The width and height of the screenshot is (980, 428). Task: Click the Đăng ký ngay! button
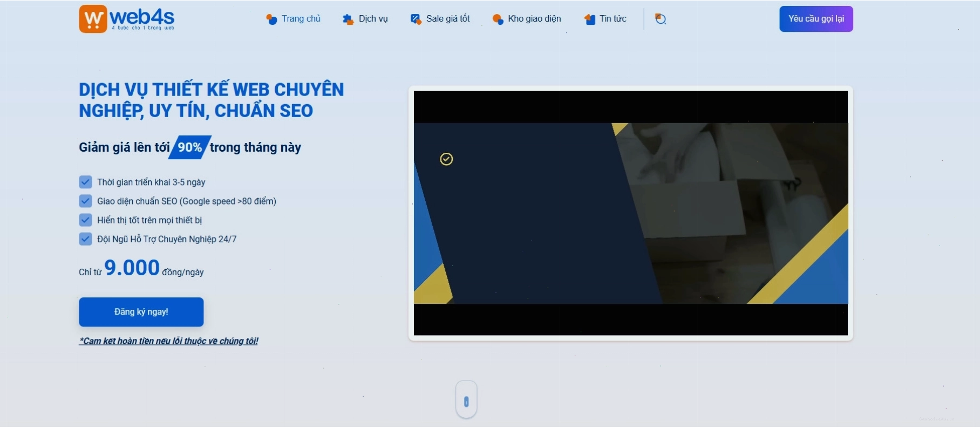pos(141,312)
